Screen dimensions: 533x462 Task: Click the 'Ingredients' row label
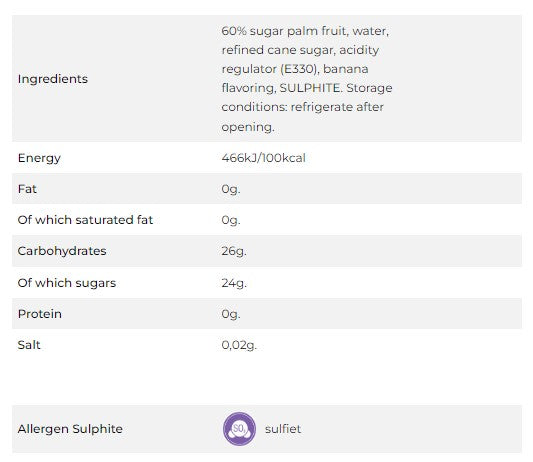pos(53,79)
